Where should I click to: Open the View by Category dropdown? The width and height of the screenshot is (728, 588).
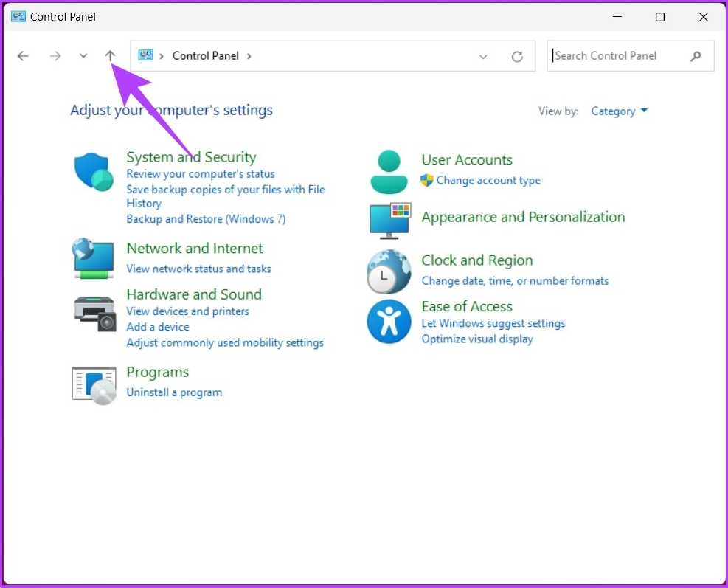pos(619,111)
